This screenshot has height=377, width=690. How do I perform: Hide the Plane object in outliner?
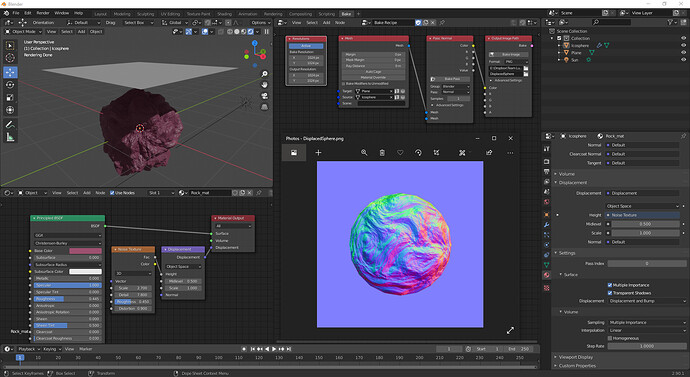[x=683, y=52]
